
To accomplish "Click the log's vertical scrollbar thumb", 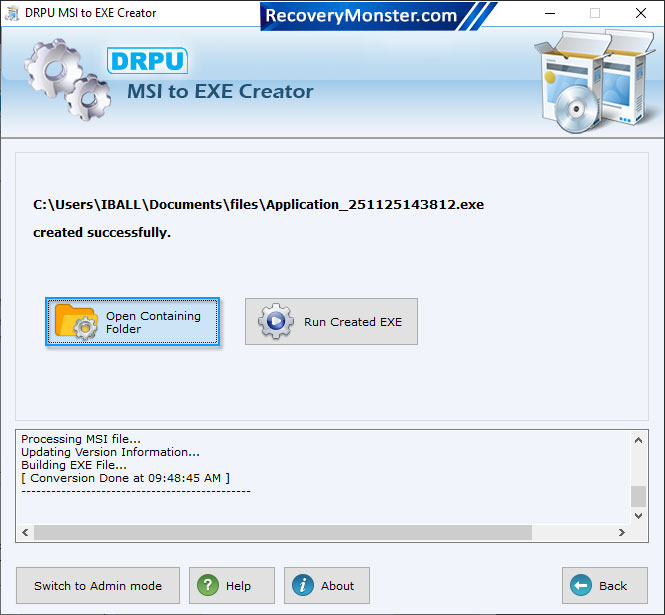I will point(638,496).
